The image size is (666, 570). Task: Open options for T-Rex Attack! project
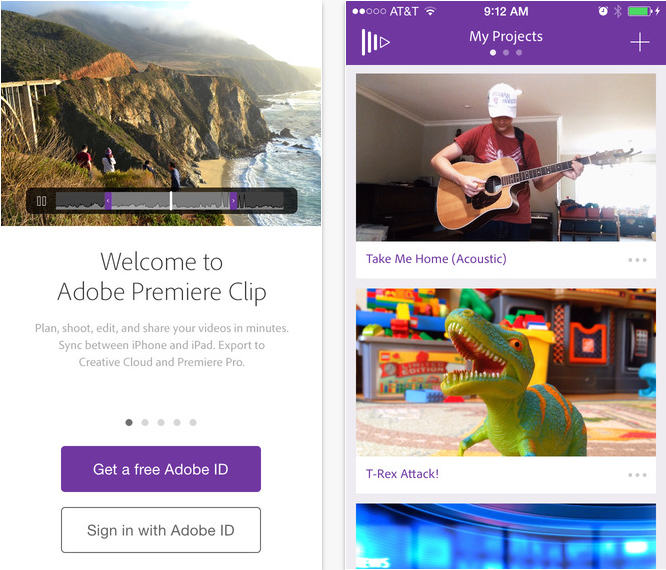click(637, 475)
